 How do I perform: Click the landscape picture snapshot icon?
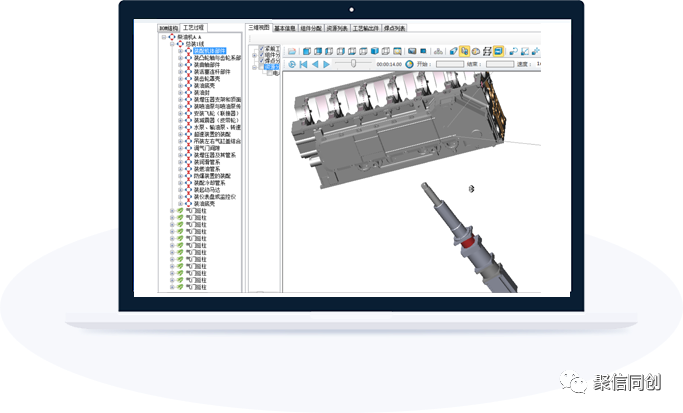(412, 51)
